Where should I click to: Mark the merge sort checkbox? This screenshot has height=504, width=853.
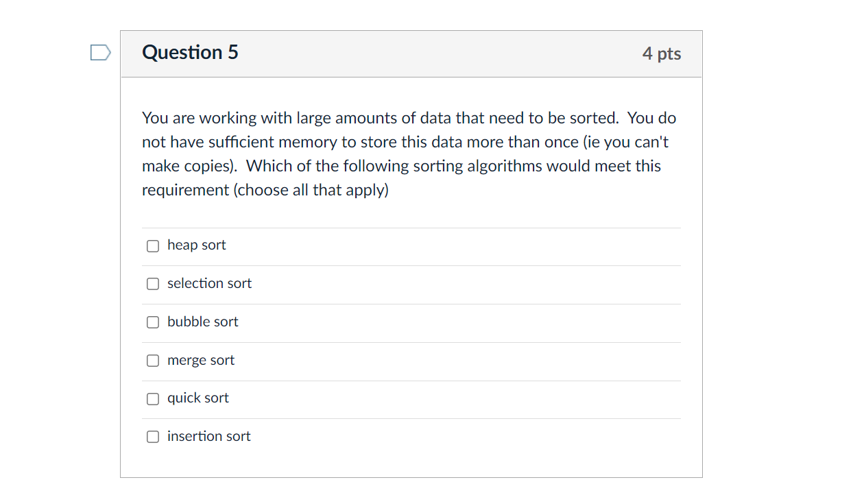coord(153,361)
